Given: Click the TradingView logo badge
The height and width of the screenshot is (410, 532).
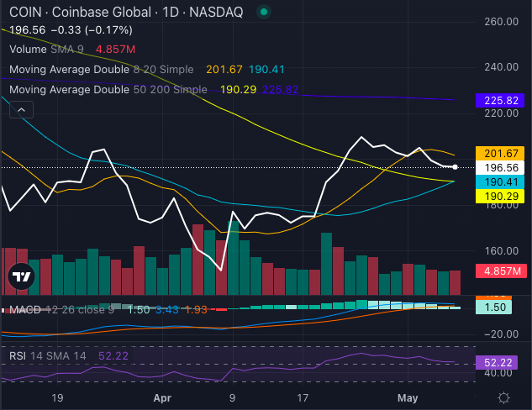Looking at the screenshot, I should (22, 276).
